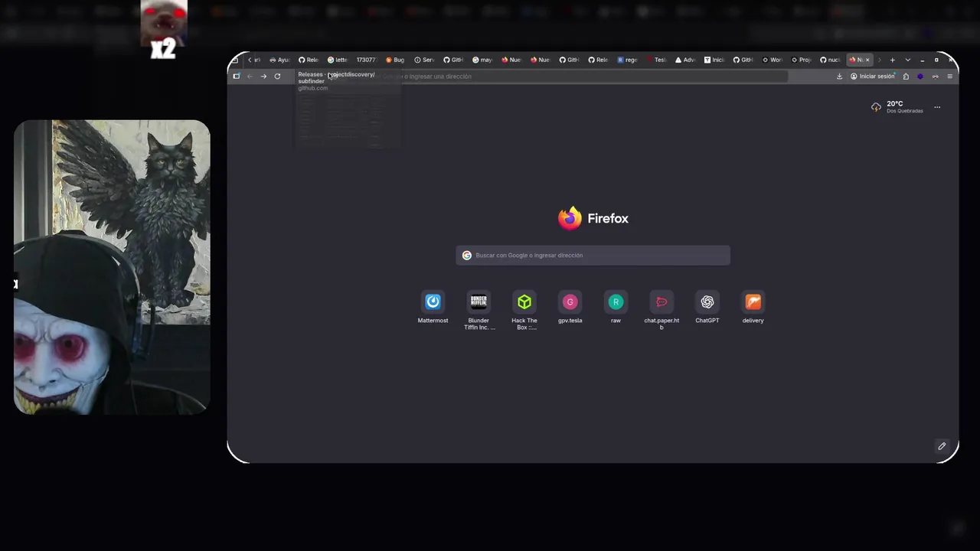
Task: Open the downloads panel
Action: coord(839,77)
